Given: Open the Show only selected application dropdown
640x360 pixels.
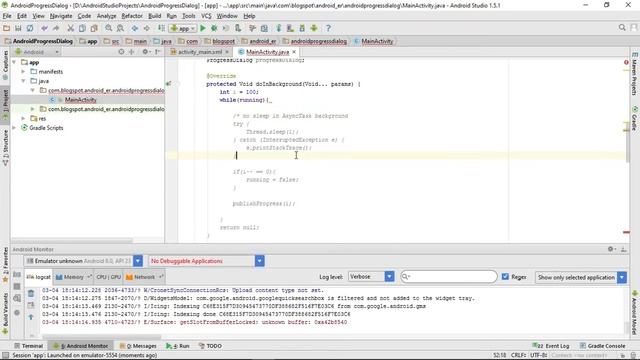Looking at the screenshot, I should tap(581, 277).
